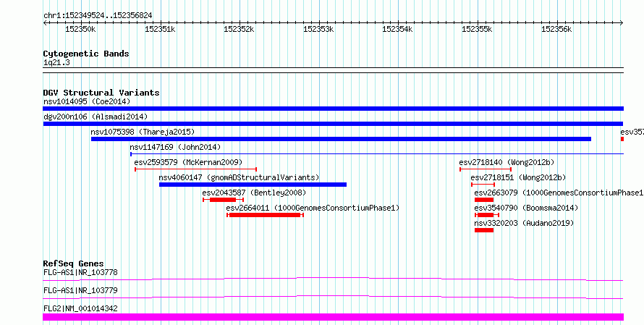The width and height of the screenshot is (644, 325).
Task: Click the 152351k ruler tick label
Action: [160, 29]
